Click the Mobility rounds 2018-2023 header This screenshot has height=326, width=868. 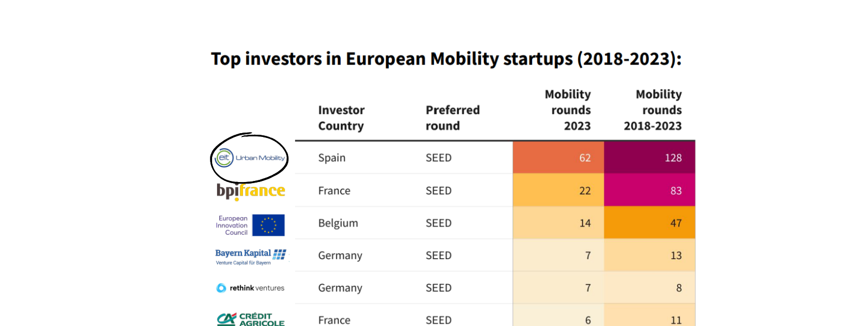point(653,110)
